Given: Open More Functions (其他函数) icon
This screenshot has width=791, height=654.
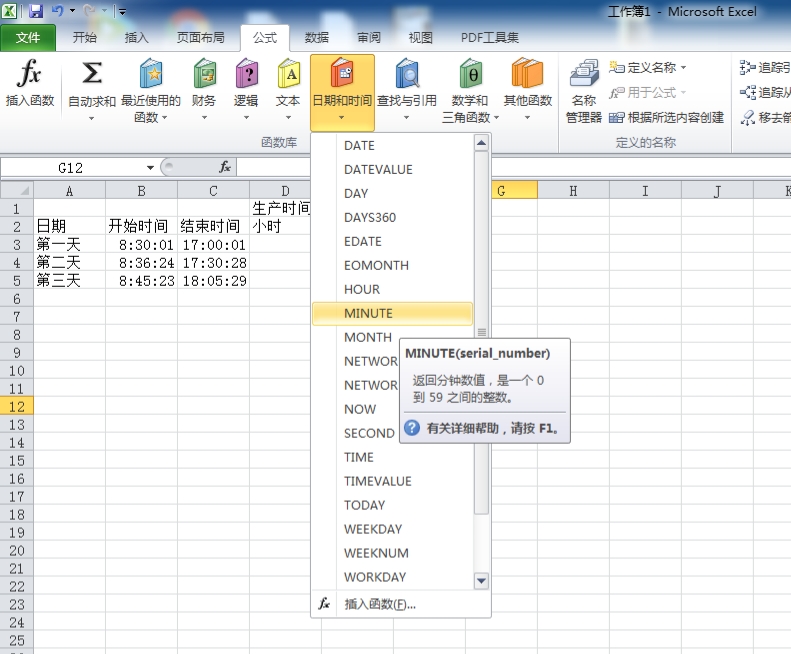Looking at the screenshot, I should point(527,75).
